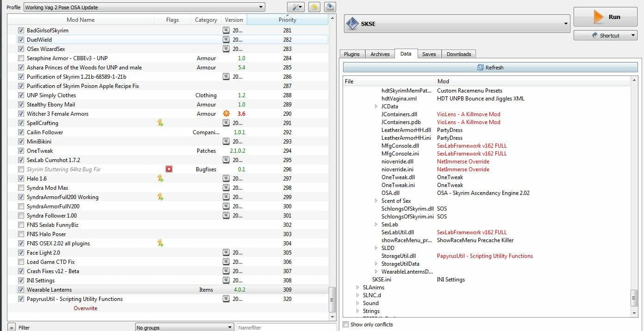Click the SKSE executable icon
This screenshot has width=644, height=331.
tap(353, 24)
